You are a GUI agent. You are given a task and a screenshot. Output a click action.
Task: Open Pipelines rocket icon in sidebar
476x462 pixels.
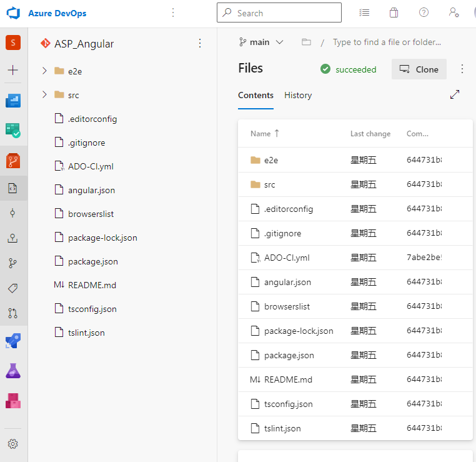(x=13, y=341)
